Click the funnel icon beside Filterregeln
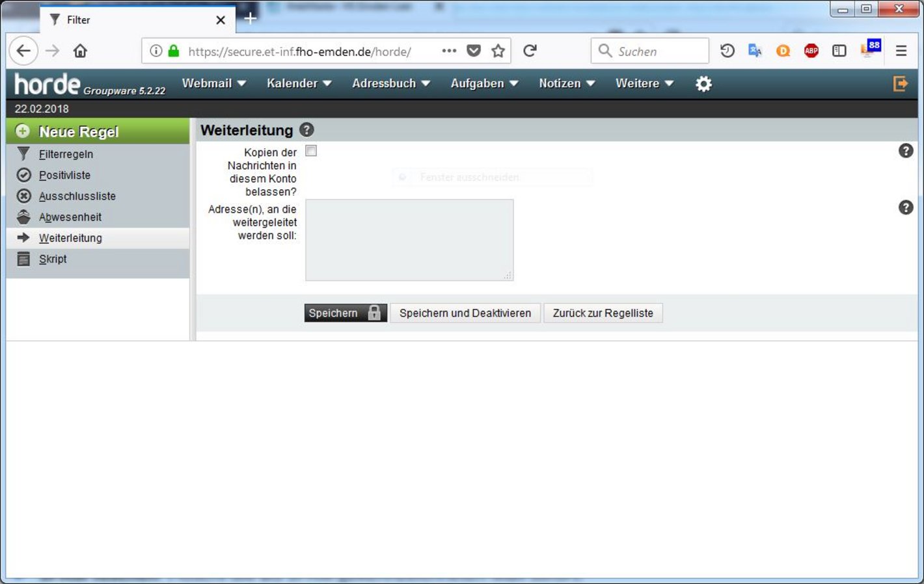Image resolution: width=924 pixels, height=584 pixels. coord(23,154)
